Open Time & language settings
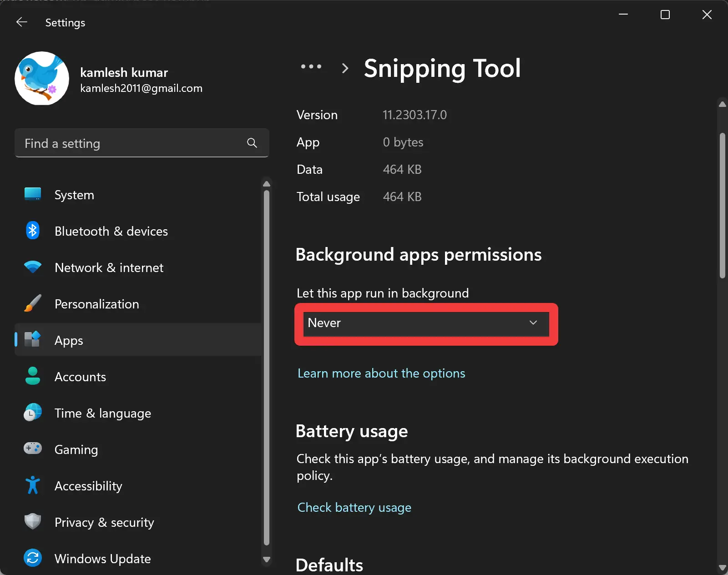 [x=103, y=413]
